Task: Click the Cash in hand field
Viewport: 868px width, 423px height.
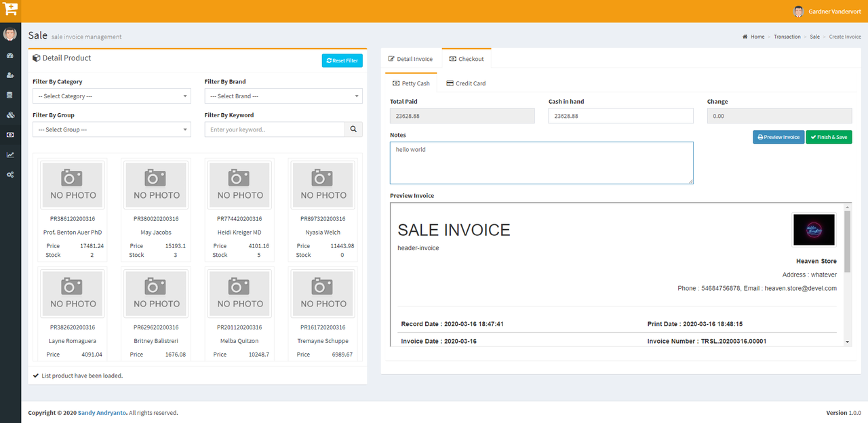Action: click(620, 116)
